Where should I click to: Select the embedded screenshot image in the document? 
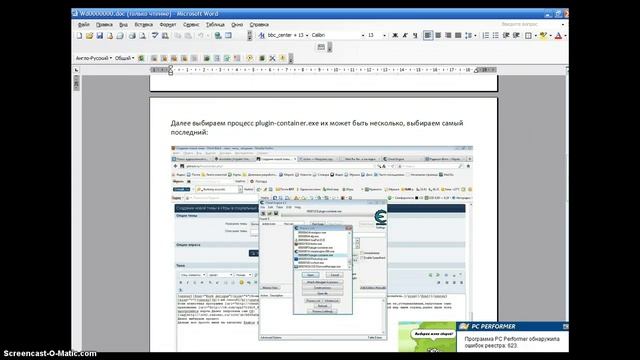click(322, 249)
